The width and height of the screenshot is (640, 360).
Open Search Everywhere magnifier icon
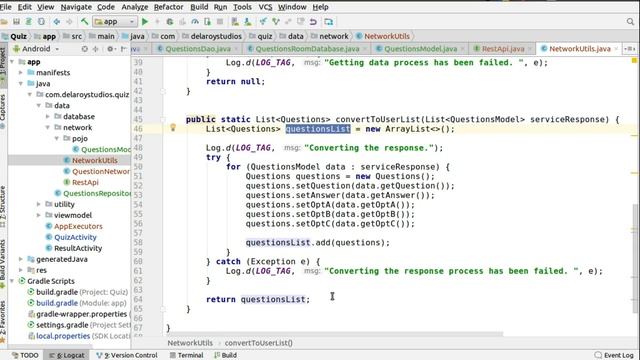coord(630,22)
